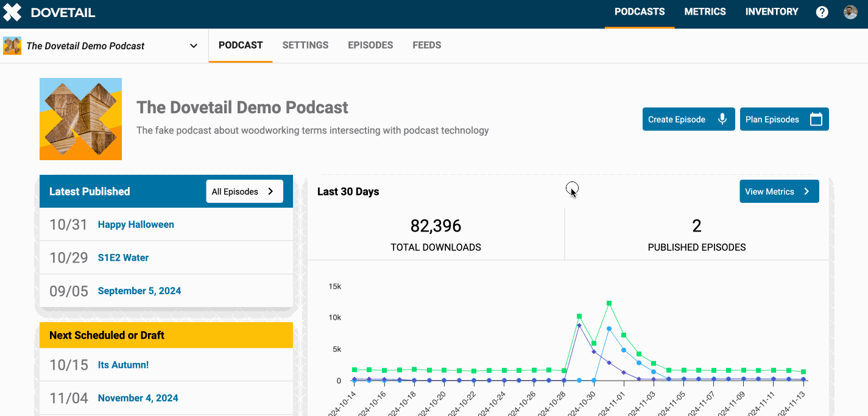
Task: Click the DOVETAIL brand name text
Action: (x=63, y=12)
